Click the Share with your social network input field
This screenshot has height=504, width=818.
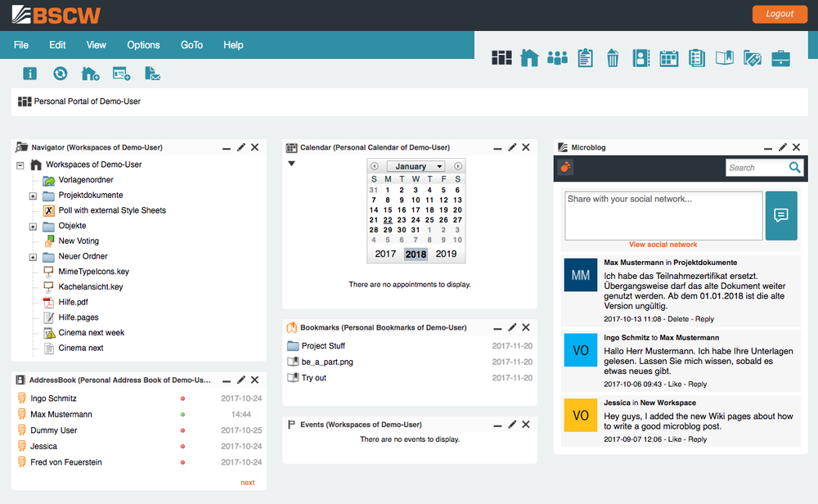[x=663, y=214]
